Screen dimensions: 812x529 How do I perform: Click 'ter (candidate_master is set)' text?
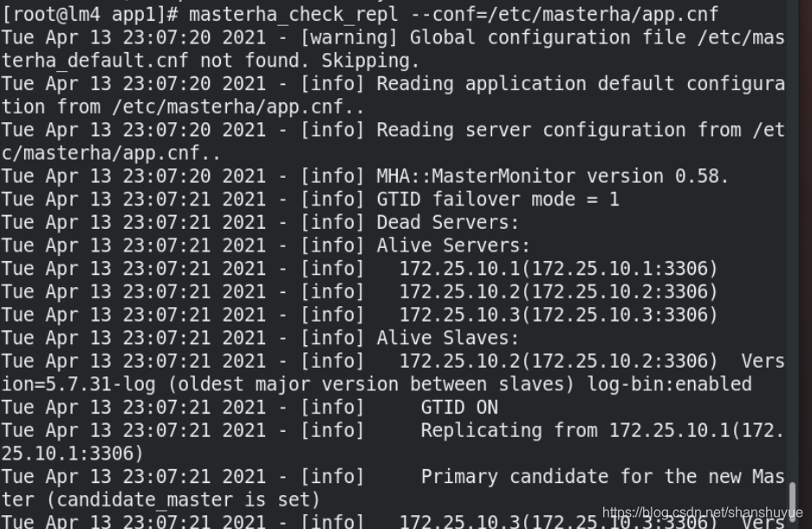click(160, 500)
